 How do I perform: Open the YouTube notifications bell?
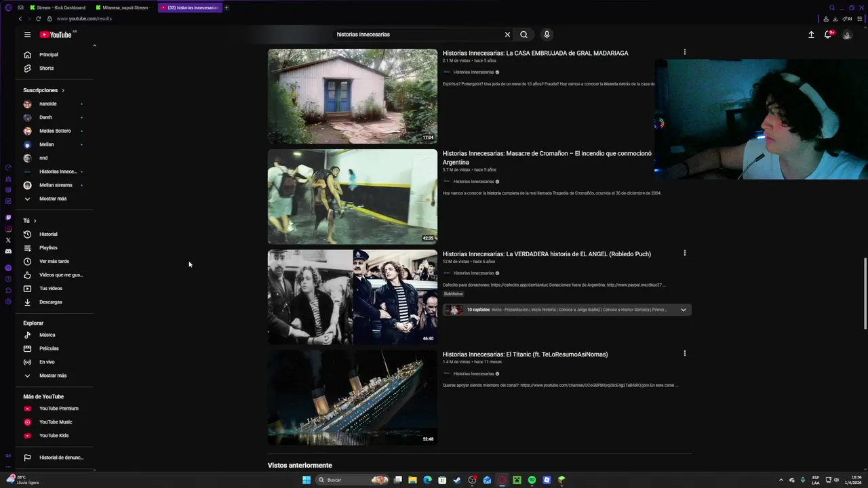(x=828, y=35)
